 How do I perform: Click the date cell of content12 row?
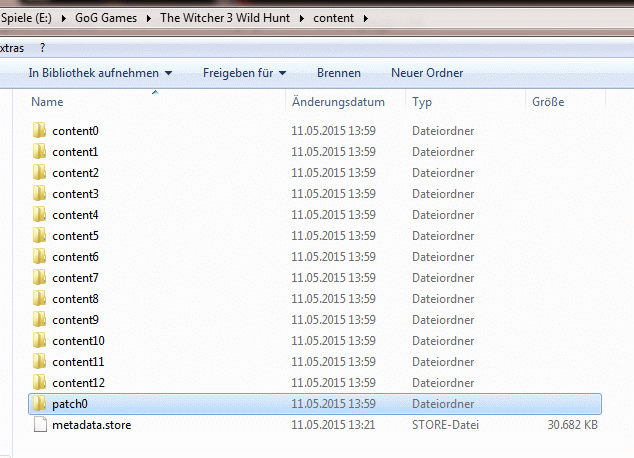tap(334, 383)
